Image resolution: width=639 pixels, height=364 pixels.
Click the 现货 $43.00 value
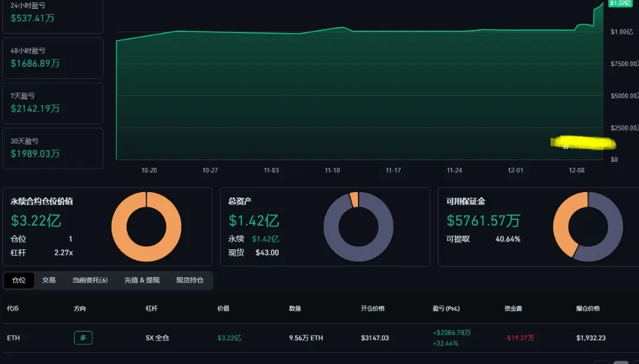(x=267, y=252)
